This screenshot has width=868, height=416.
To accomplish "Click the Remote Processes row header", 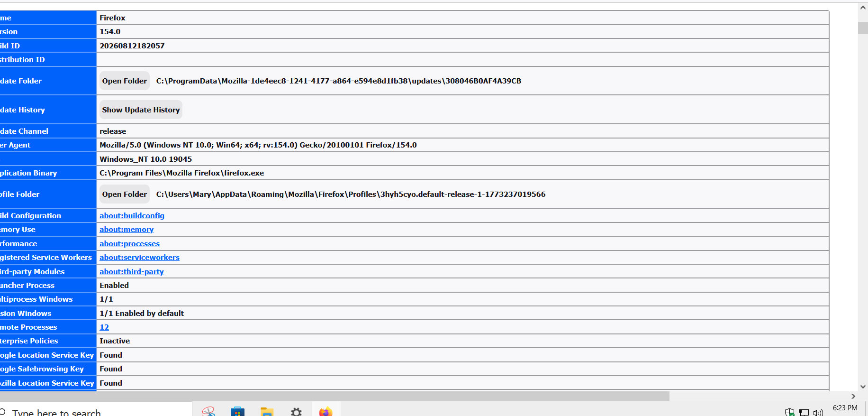I will tap(48, 327).
